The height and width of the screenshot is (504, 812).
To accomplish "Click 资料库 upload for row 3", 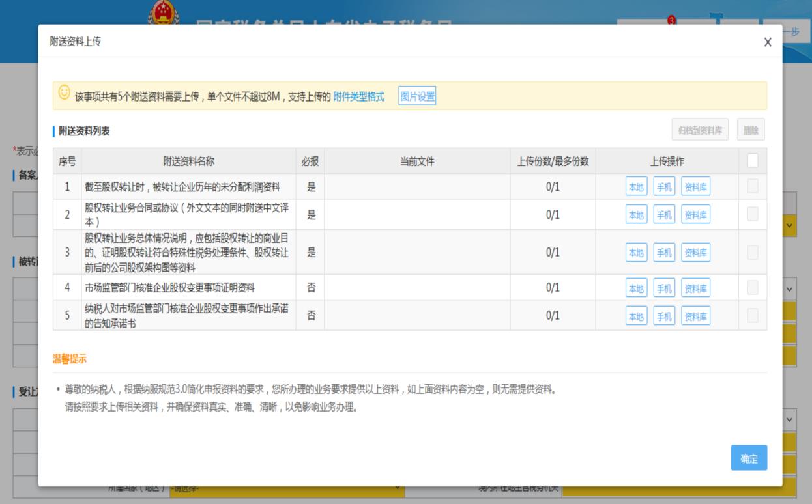I will [695, 253].
